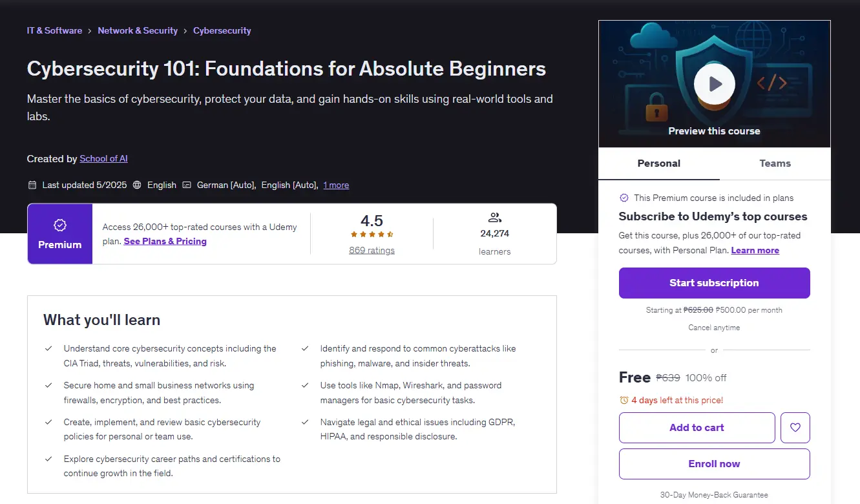Click the Premium badge checkmark icon
The width and height of the screenshot is (860, 504).
[60, 225]
